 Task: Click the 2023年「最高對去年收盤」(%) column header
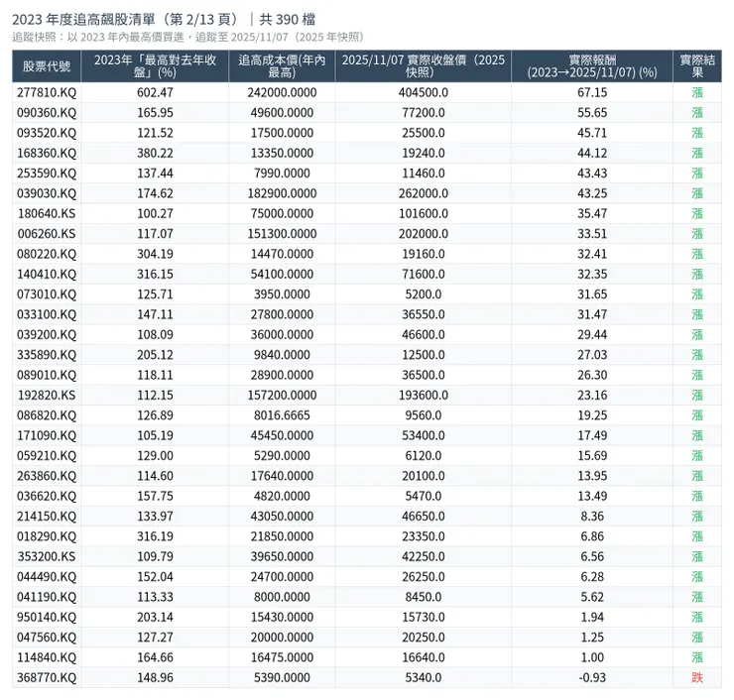coord(155,66)
